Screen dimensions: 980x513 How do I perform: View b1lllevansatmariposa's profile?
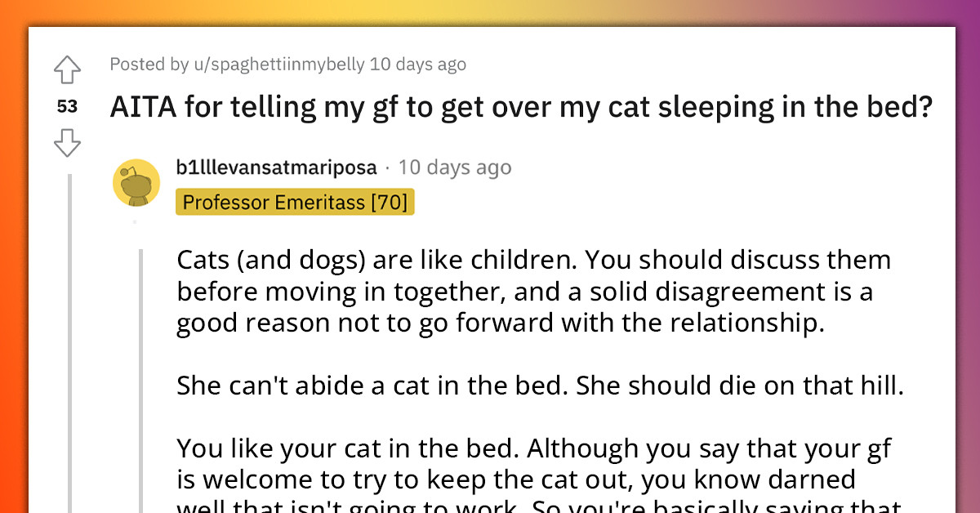(278, 167)
